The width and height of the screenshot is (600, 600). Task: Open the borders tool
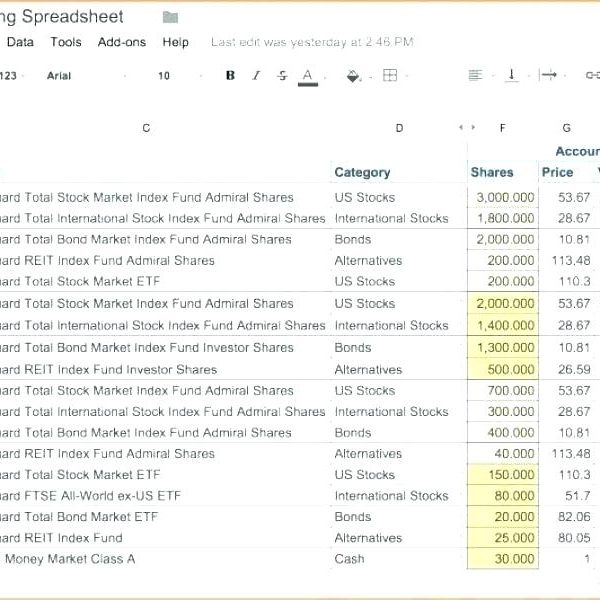click(x=390, y=76)
